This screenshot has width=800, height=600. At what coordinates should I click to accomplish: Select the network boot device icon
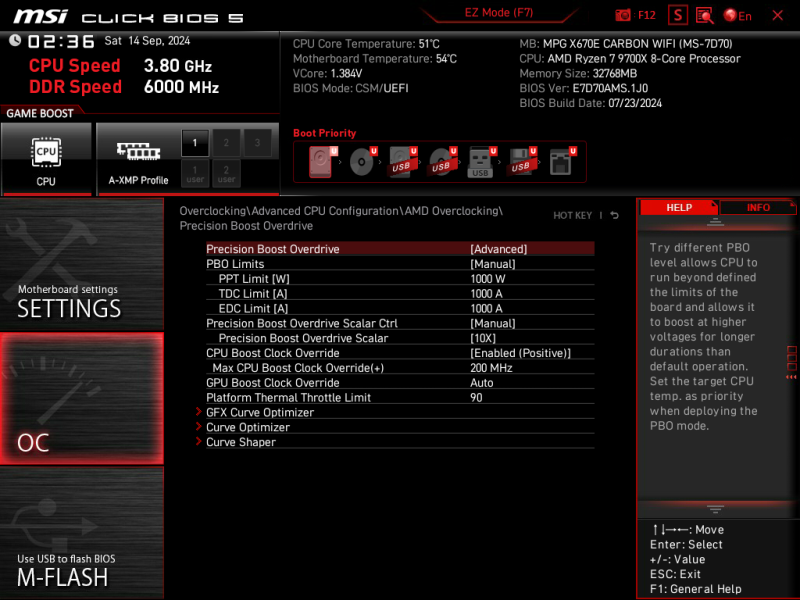tap(561, 161)
